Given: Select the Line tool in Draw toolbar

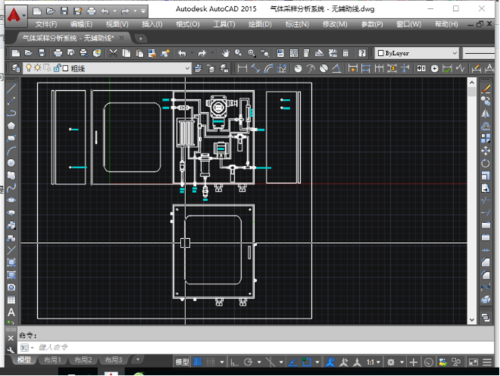Looking at the screenshot, I should click(x=11, y=88).
